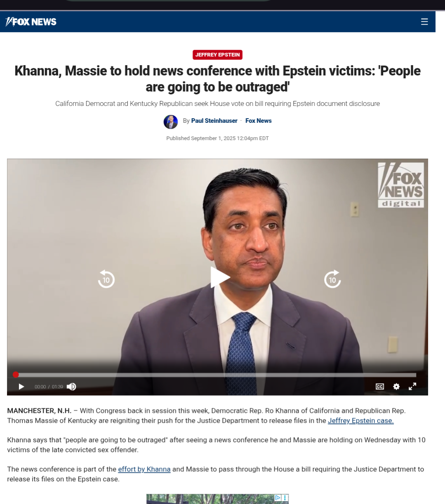Viewport: 445px width, 504px height.
Task: Click Paul Steinhauser's avatar photo
Action: pyautogui.click(x=171, y=122)
